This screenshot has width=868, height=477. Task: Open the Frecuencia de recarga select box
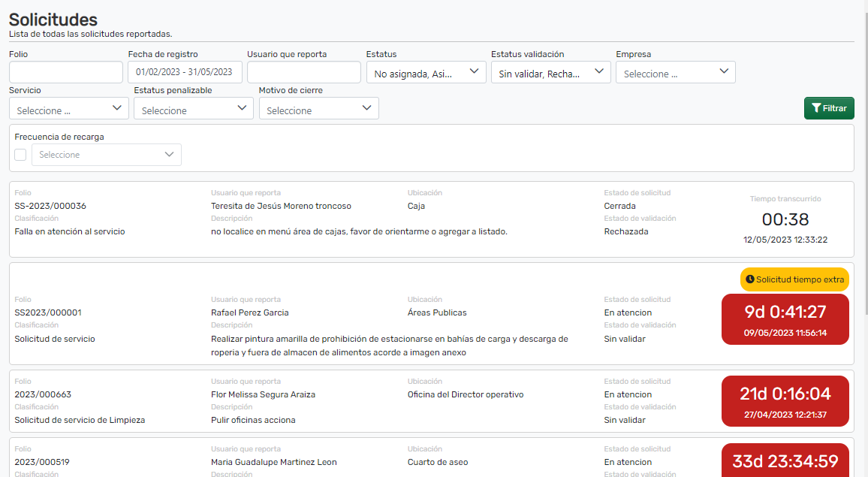point(106,155)
